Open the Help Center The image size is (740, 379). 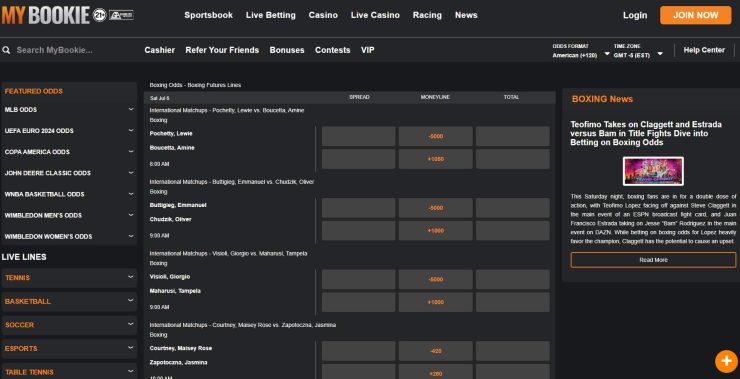coord(704,50)
